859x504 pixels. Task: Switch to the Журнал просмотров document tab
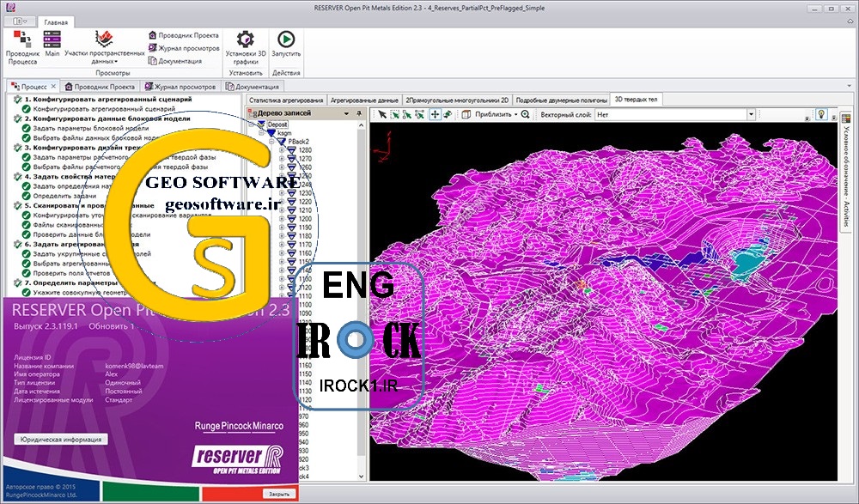coord(180,87)
